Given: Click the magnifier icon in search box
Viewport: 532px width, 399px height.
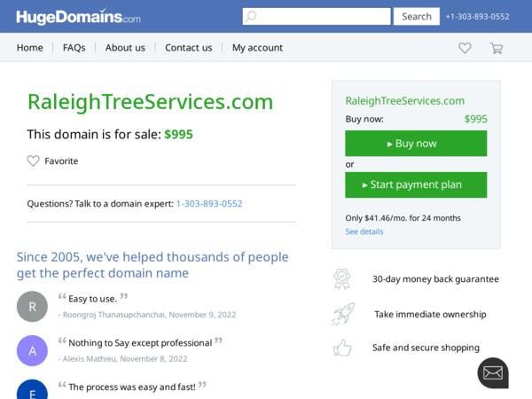Looking at the screenshot, I should coord(251,16).
